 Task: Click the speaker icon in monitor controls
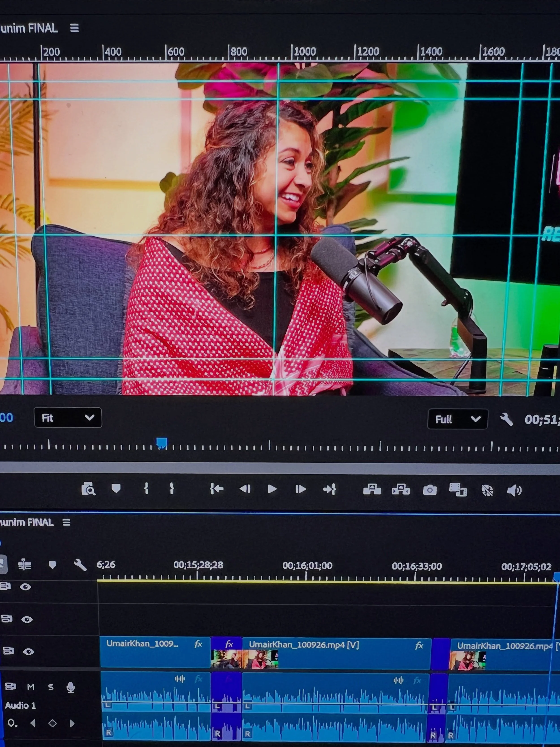tap(515, 490)
